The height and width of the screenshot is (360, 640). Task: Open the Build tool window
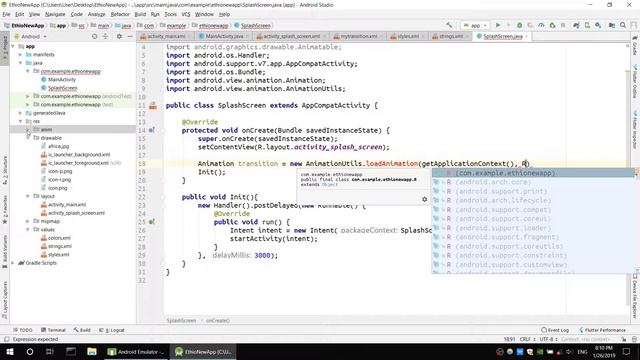coord(82,330)
